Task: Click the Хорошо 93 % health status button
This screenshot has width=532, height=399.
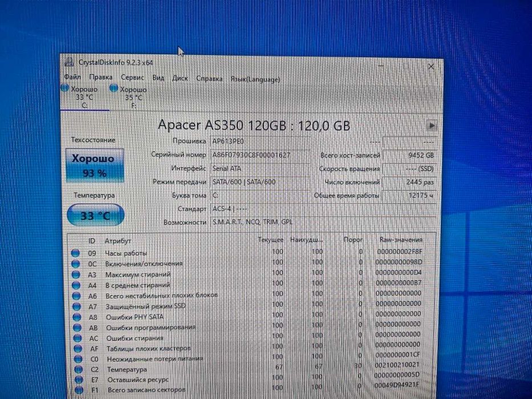Action: 94,165
